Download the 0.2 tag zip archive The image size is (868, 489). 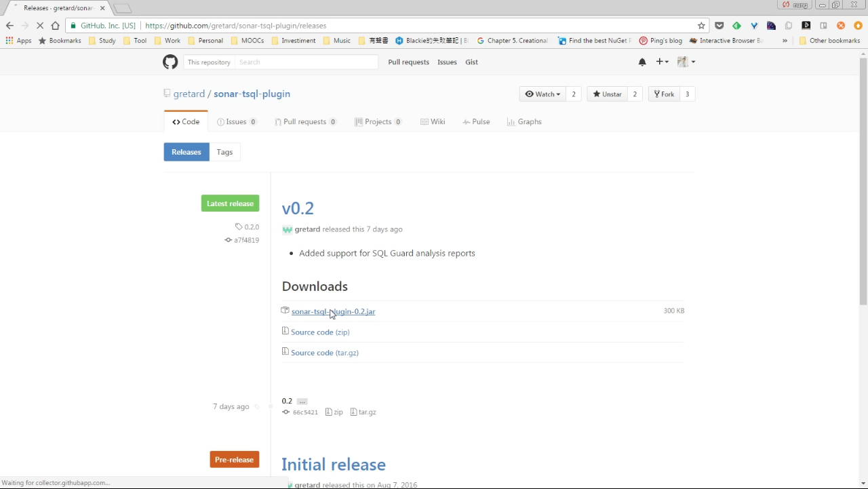(334, 412)
